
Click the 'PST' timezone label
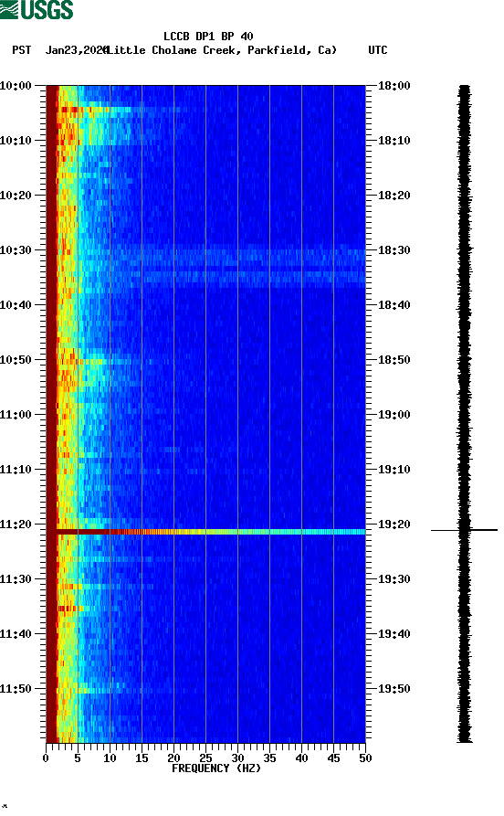(21, 50)
